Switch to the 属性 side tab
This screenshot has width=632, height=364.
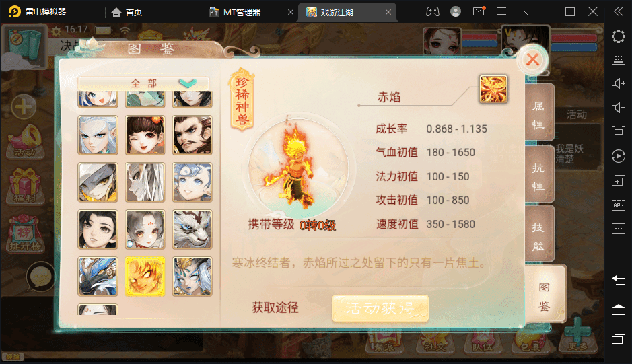click(x=539, y=114)
